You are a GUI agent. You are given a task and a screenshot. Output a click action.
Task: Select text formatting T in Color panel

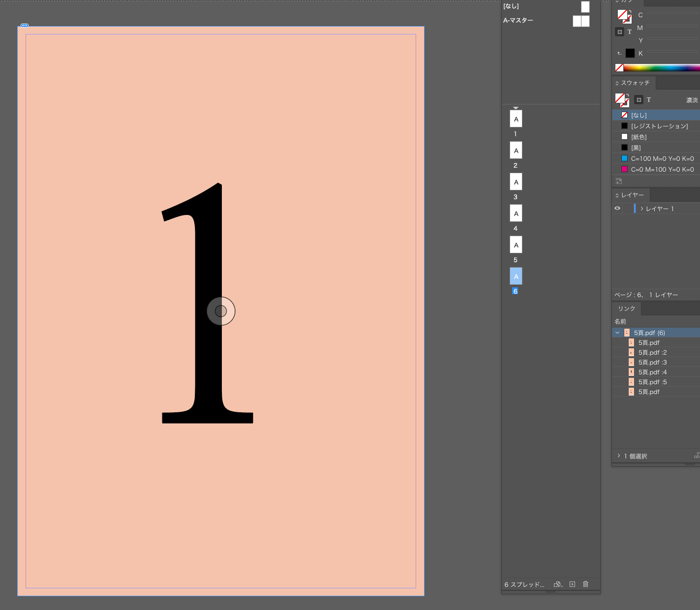pos(630,32)
